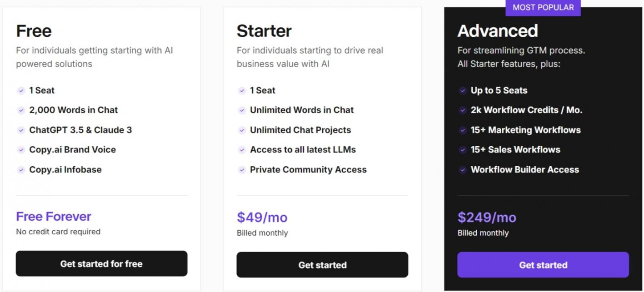The image size is (644, 292).
Task: Click the $249/mo Advanced price
Action: 487,217
